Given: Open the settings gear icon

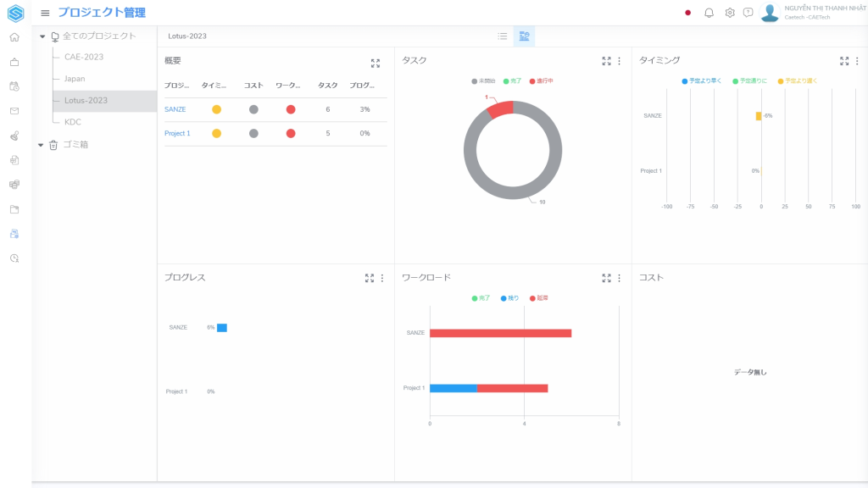Looking at the screenshot, I should point(729,13).
